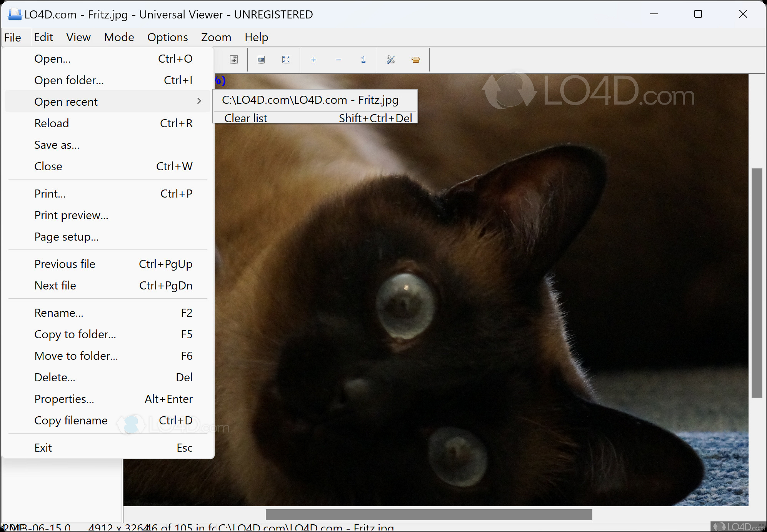Screen dimensions: 767x532
Task: Click the fullscreen arrows icon
Action: tap(286, 60)
